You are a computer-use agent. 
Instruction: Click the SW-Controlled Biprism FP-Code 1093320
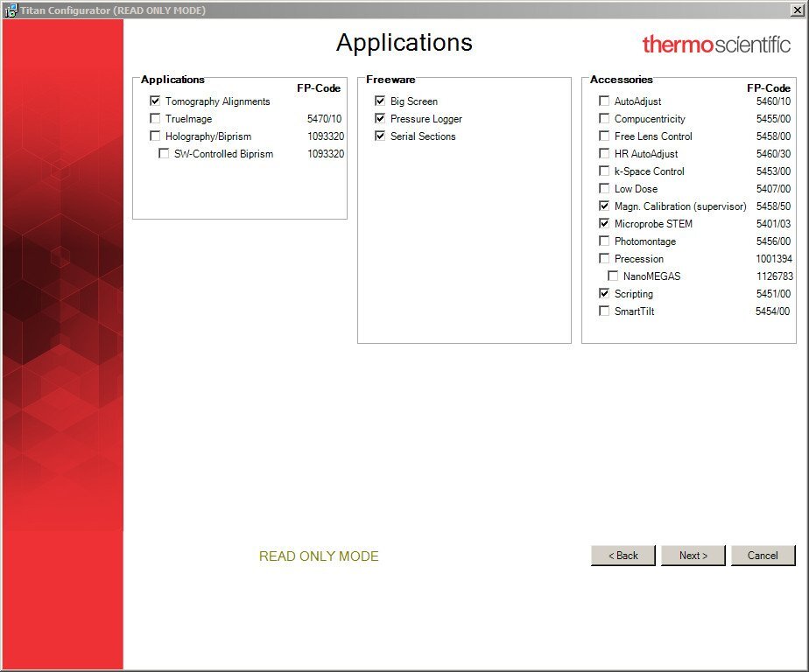tap(326, 154)
